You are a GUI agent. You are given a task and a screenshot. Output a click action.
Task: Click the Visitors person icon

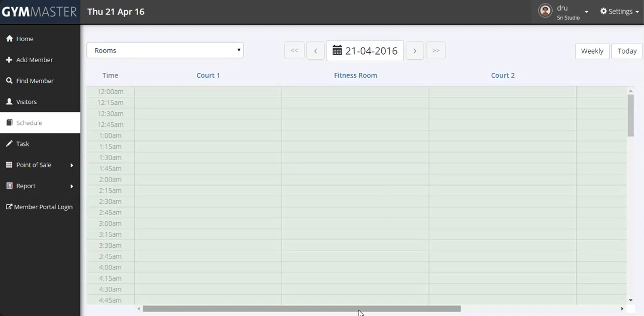click(x=9, y=102)
